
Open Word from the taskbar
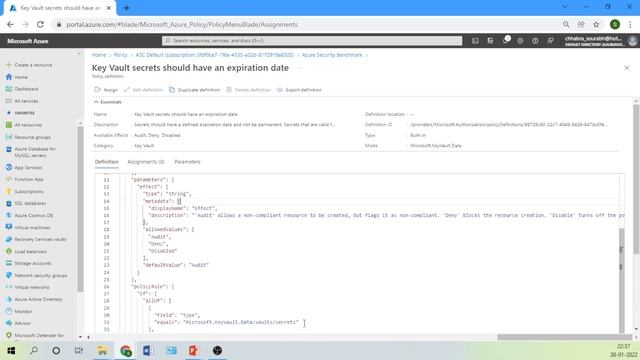148,351
